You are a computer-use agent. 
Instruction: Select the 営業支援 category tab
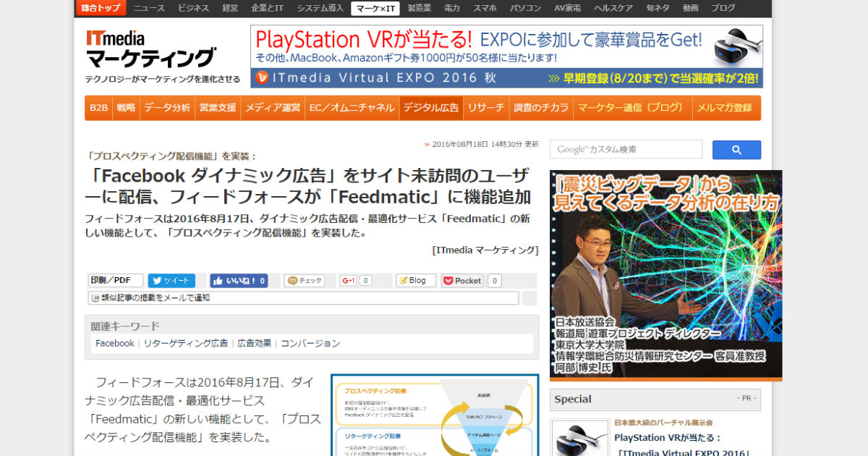(x=218, y=108)
